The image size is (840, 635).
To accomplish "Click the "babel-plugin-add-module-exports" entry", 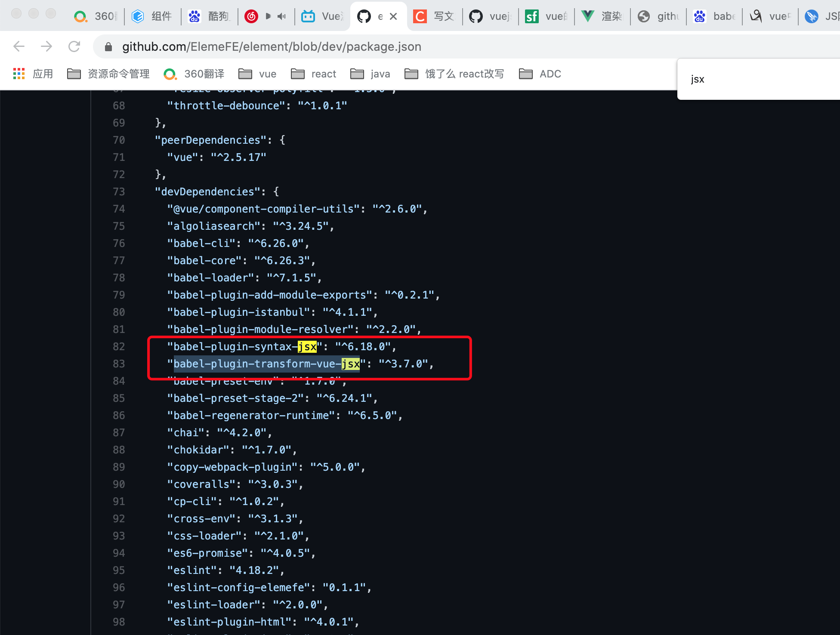I will (x=303, y=295).
